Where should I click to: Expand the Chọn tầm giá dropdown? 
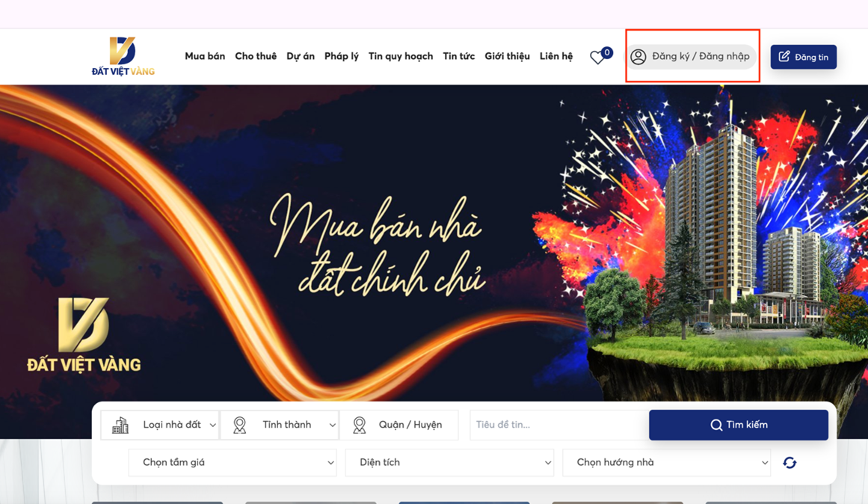pos(233,462)
